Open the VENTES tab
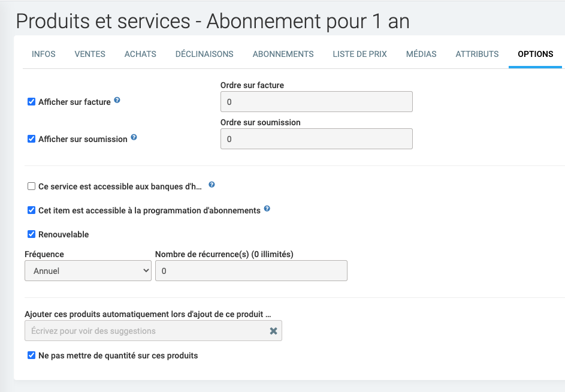 90,54
